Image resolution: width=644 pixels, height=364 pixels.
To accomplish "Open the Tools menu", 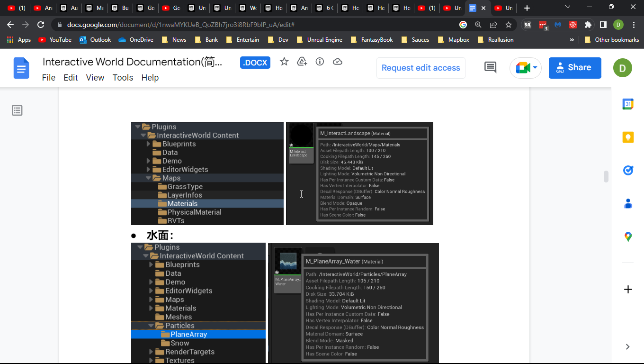I will tap(123, 78).
